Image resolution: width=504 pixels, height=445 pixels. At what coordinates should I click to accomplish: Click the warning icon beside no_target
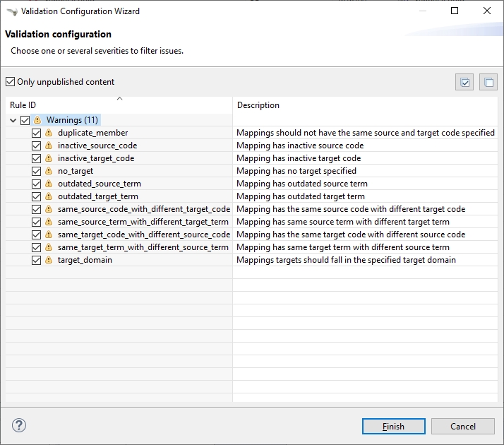49,171
